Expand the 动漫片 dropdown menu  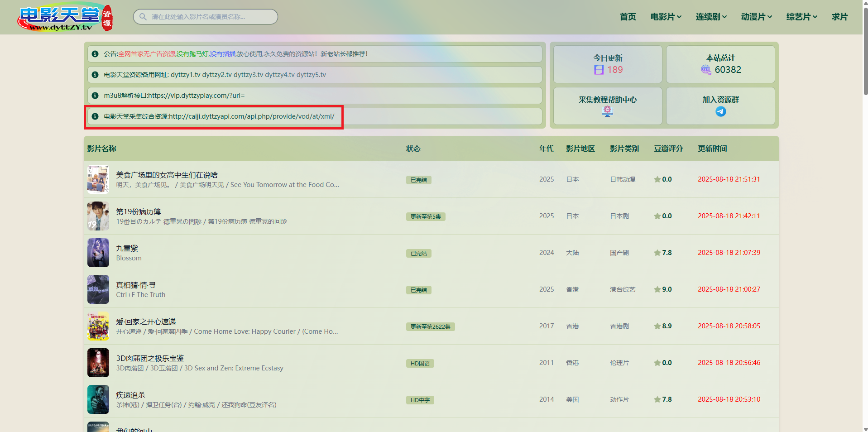(x=757, y=17)
